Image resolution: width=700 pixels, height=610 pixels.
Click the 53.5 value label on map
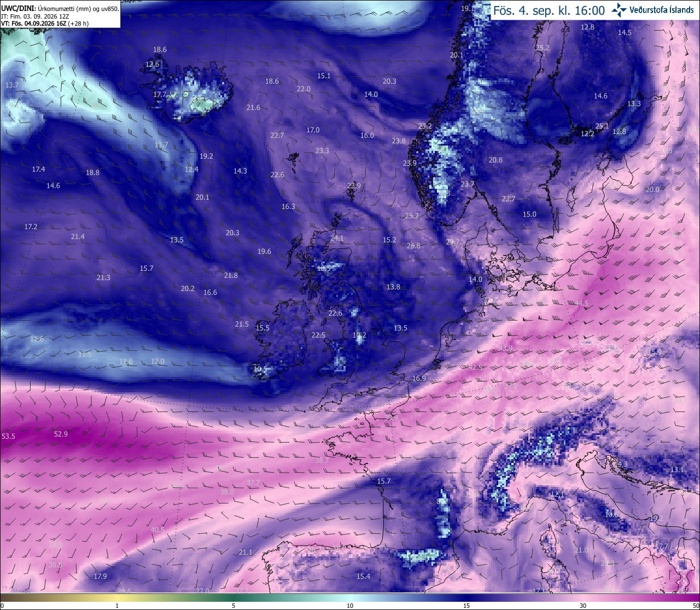coord(8,437)
